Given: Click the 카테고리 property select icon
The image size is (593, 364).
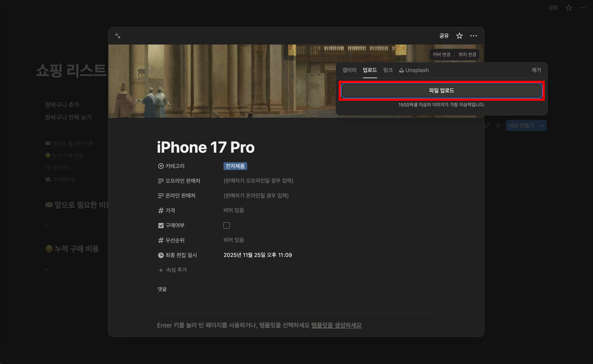Looking at the screenshot, I should (161, 166).
